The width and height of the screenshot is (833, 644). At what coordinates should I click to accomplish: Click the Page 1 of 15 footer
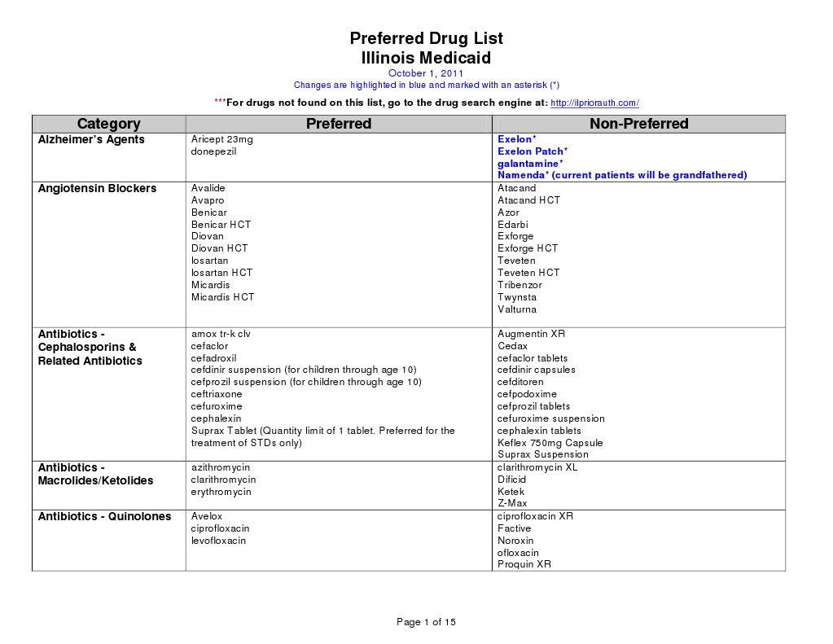click(x=425, y=621)
